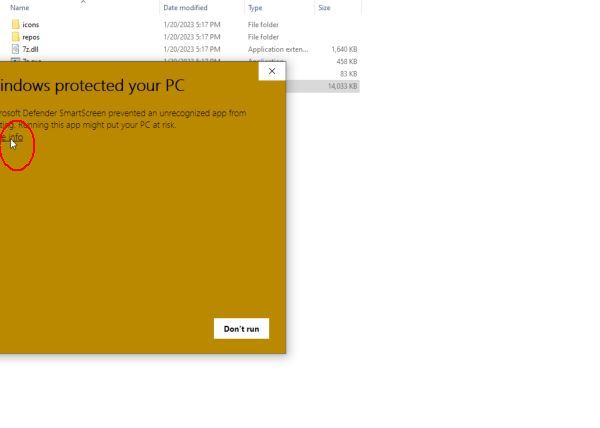Sort by Type column header
Viewport: 600px width, 428px height.
click(x=255, y=8)
